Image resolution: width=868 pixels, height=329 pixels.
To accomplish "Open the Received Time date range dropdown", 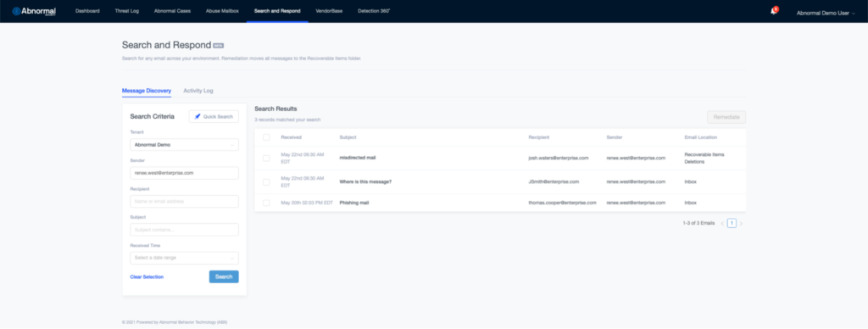I will click(x=184, y=258).
